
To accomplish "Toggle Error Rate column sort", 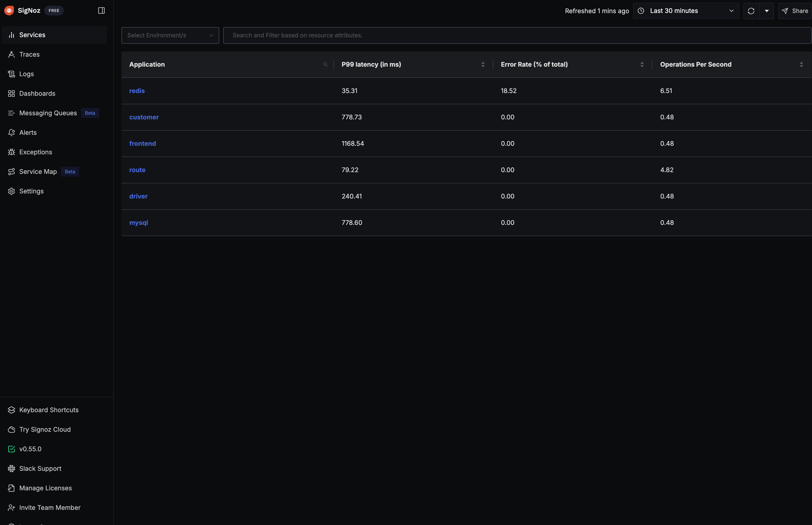I will click(642, 64).
